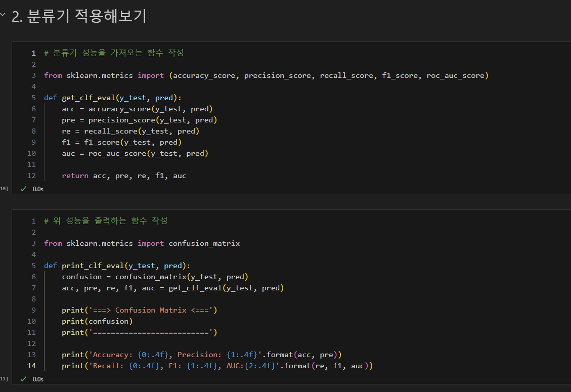Place cursor on 'def get_clf_eval' line
571x392 pixels.
(x=112, y=98)
